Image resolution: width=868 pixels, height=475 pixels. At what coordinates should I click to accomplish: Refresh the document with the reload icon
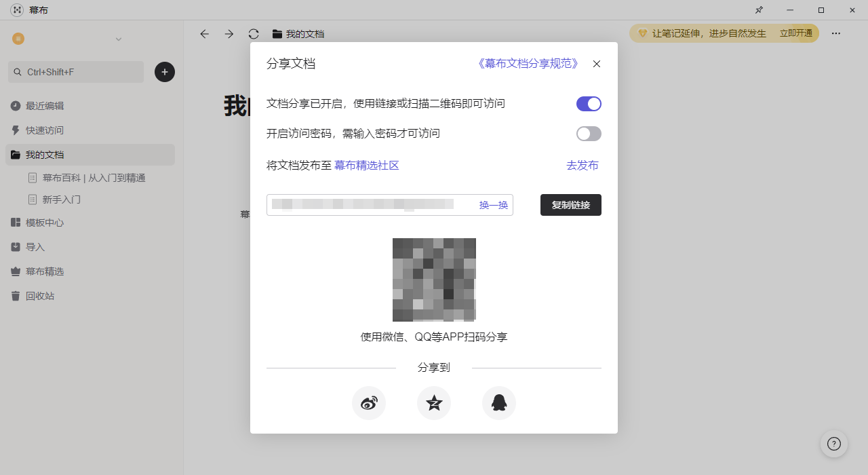(x=253, y=33)
